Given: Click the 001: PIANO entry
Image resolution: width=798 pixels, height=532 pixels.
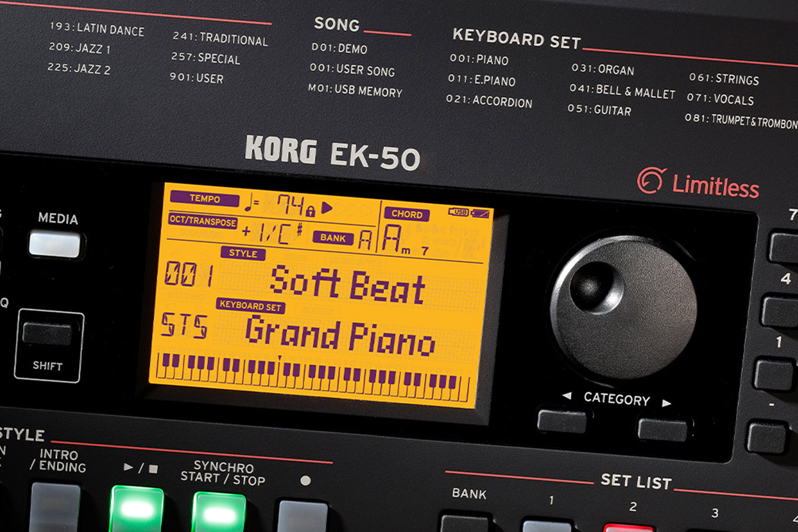Looking at the screenshot, I should coord(479,59).
